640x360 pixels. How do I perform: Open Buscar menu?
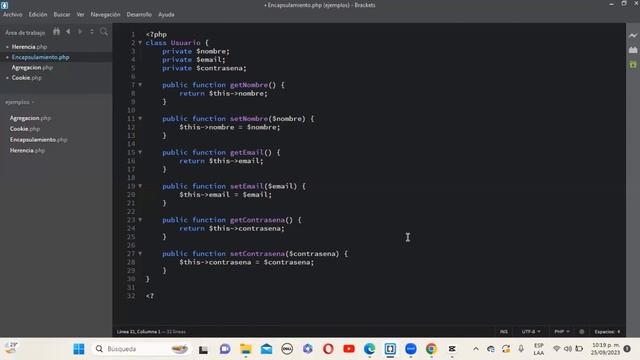pyautogui.click(x=62, y=14)
